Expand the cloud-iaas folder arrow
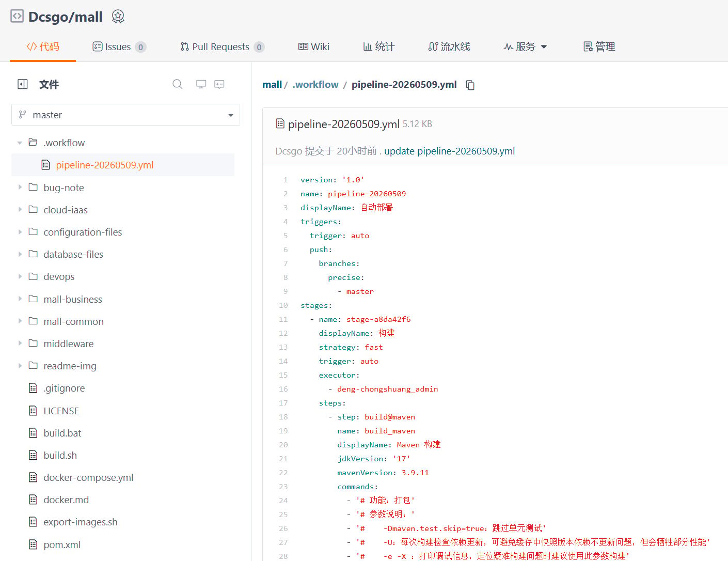The width and height of the screenshot is (728, 561). point(20,209)
